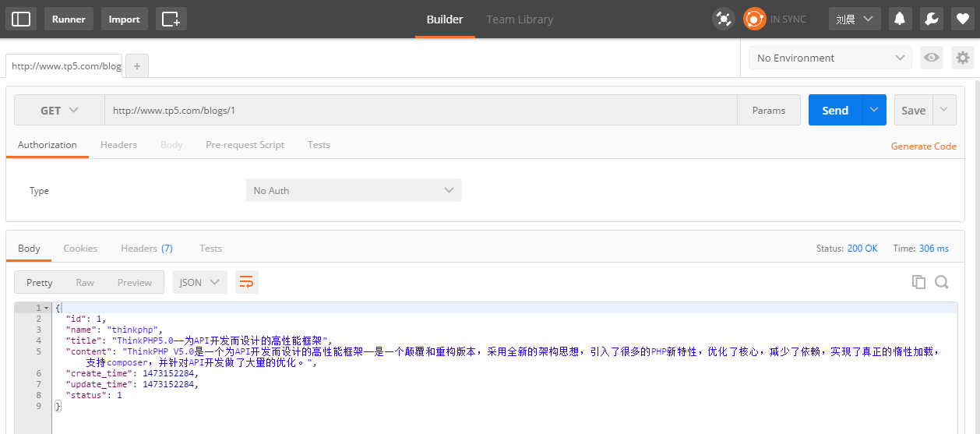Click the create_time value 1473152284
This screenshot has height=434, width=980.
coord(170,373)
